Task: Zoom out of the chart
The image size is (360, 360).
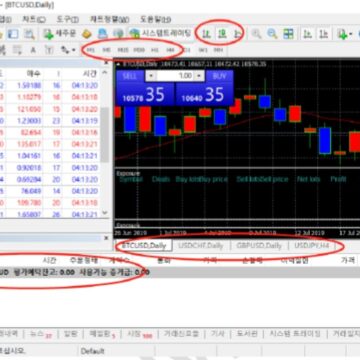Action: click(x=272, y=34)
